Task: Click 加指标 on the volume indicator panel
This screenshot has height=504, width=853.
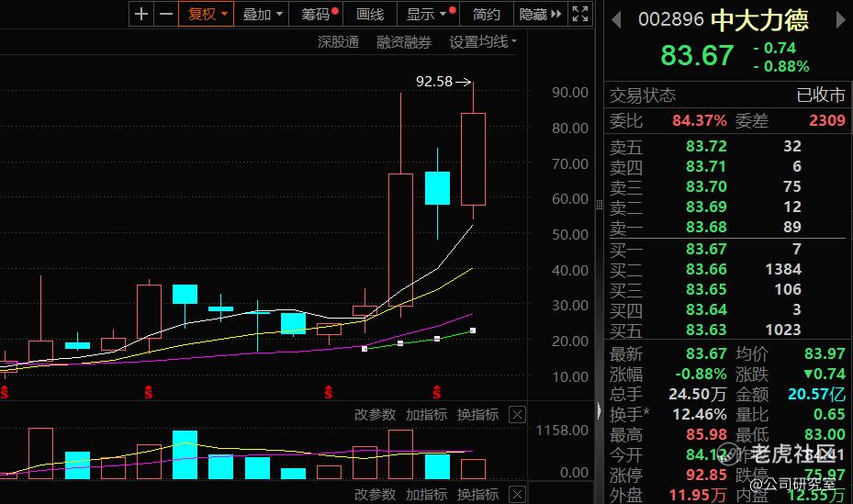Action: click(x=426, y=415)
